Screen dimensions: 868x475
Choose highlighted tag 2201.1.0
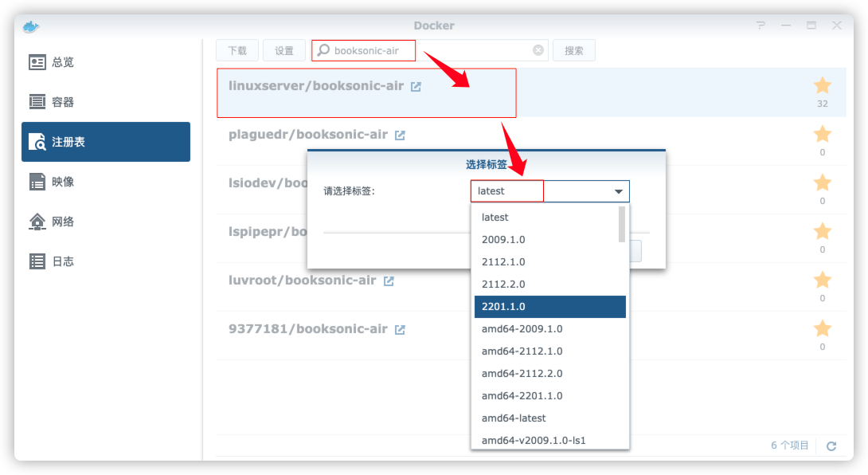pos(549,307)
